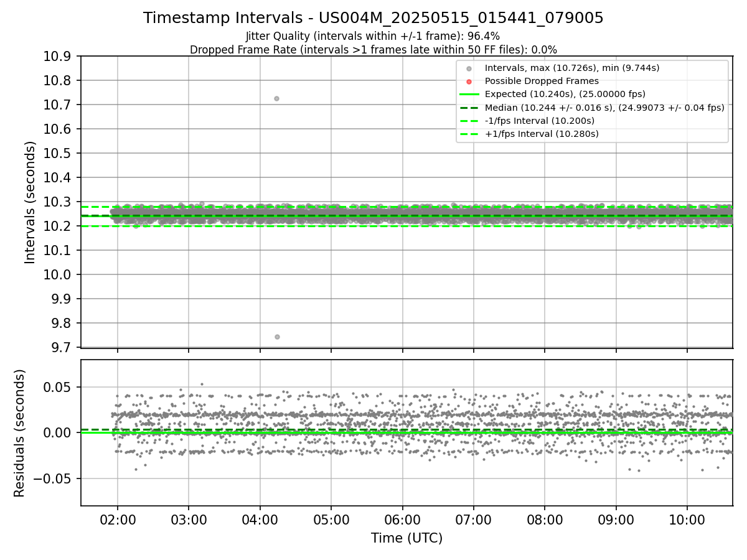Click the red dot marker for Possible Dropped Frames
This screenshot has width=747, height=560.
tap(469, 82)
